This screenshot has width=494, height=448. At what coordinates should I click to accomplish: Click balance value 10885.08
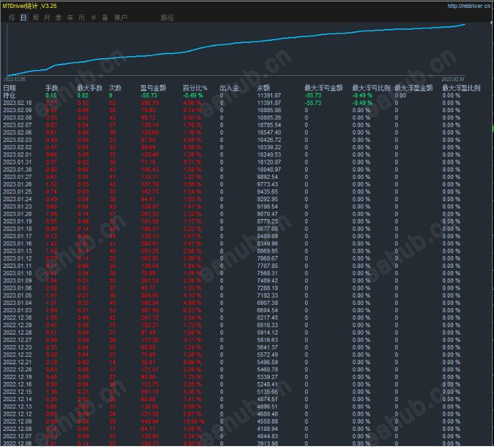[x=269, y=110]
